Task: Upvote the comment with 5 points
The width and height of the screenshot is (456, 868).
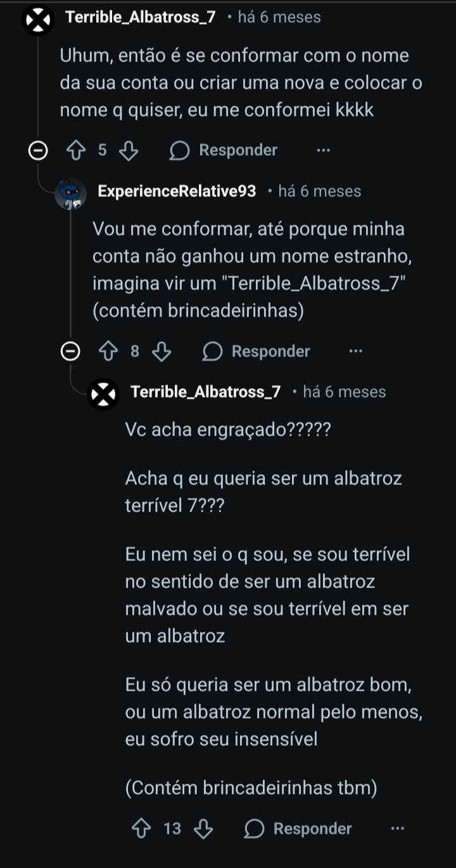Action: coord(75,151)
